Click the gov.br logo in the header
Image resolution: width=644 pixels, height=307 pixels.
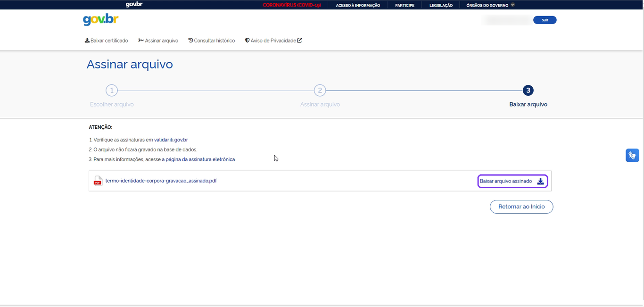[100, 20]
